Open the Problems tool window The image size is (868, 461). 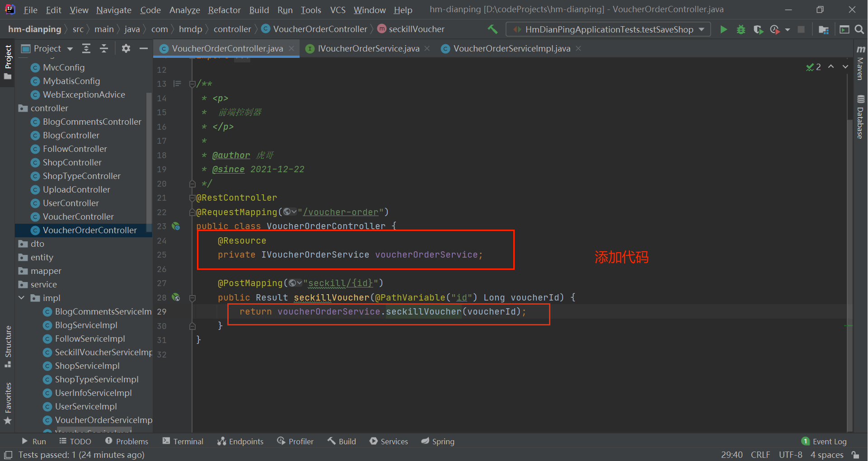(x=127, y=442)
